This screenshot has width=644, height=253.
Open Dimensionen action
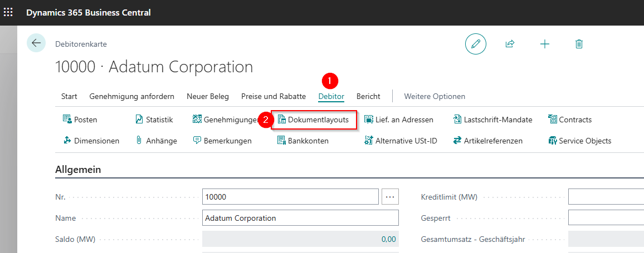point(91,141)
